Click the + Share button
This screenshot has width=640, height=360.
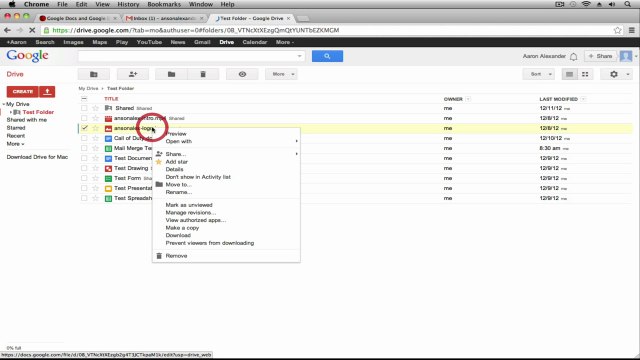pyautogui.click(x=600, y=56)
